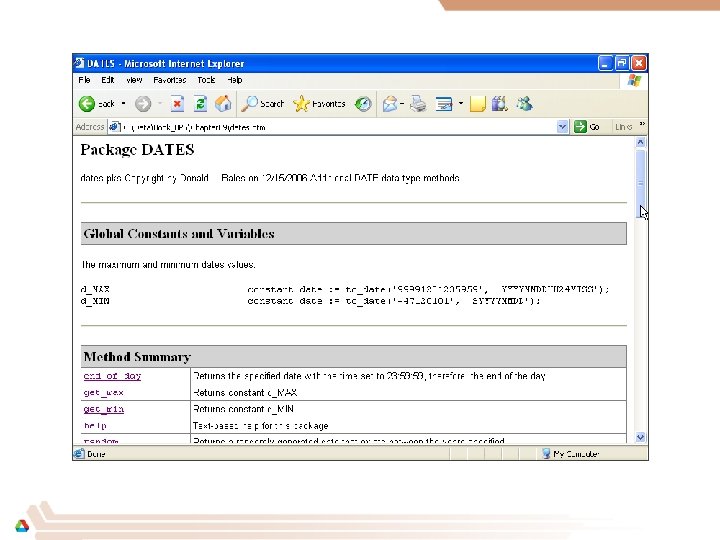Click the d_MIN constant name

[x=95, y=301]
